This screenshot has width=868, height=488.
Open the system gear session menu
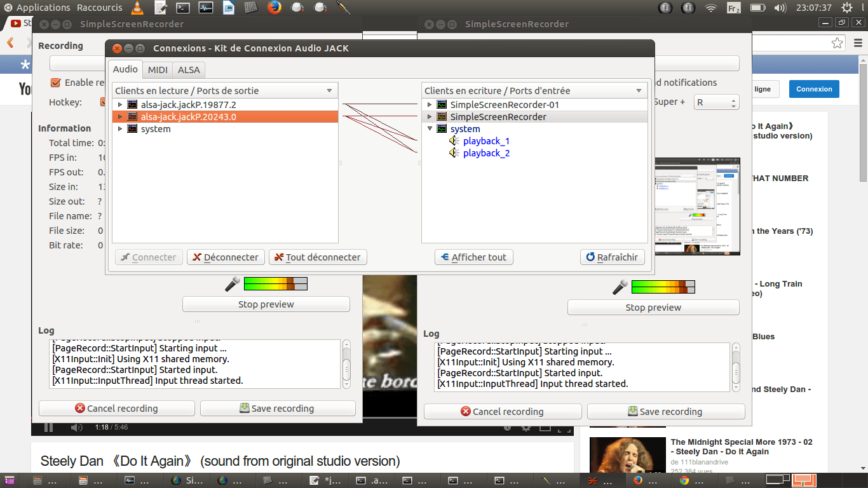click(x=846, y=8)
